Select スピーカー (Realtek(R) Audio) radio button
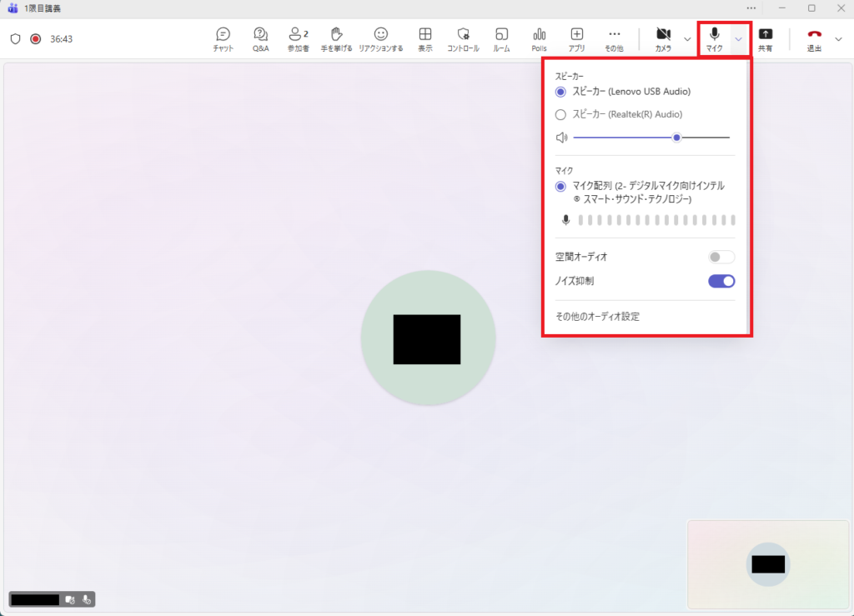This screenshot has width=854, height=616. [x=561, y=115]
